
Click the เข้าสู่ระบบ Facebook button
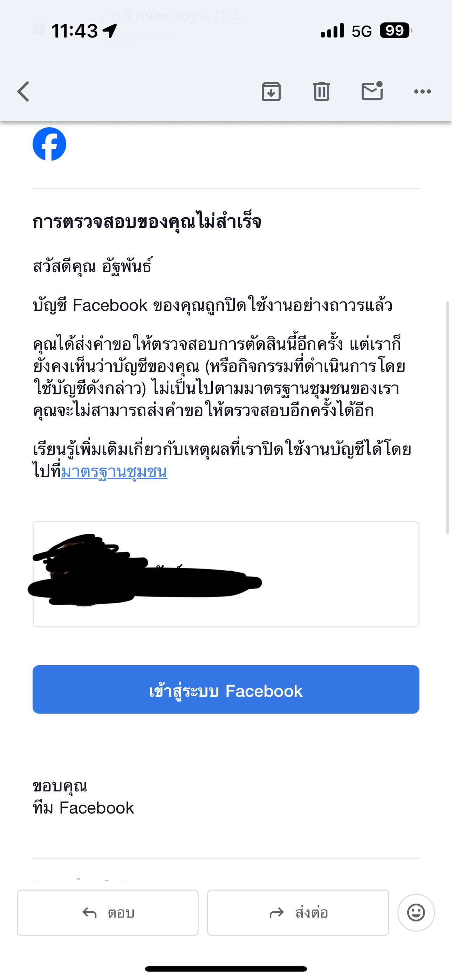[x=226, y=689]
